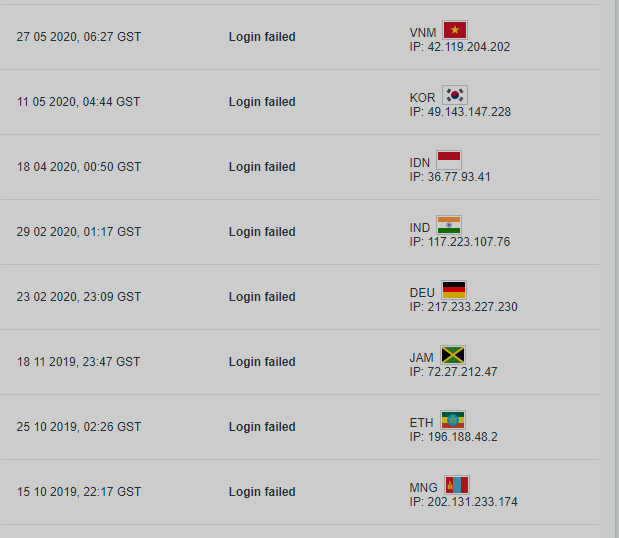This screenshot has height=538, width=619.
Task: Click the 27 05 2020, 06:27 GST timestamp
Action: pyautogui.click(x=79, y=37)
